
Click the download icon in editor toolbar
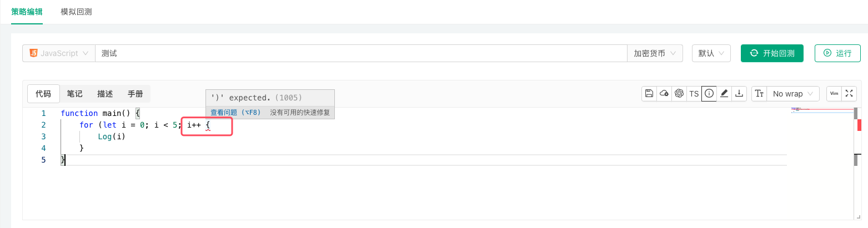pos(739,94)
